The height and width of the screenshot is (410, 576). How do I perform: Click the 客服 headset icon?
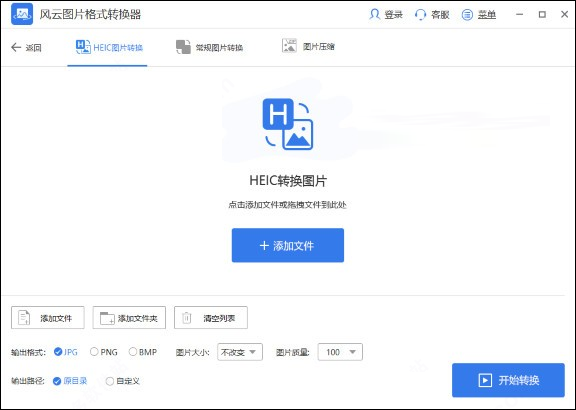point(420,15)
